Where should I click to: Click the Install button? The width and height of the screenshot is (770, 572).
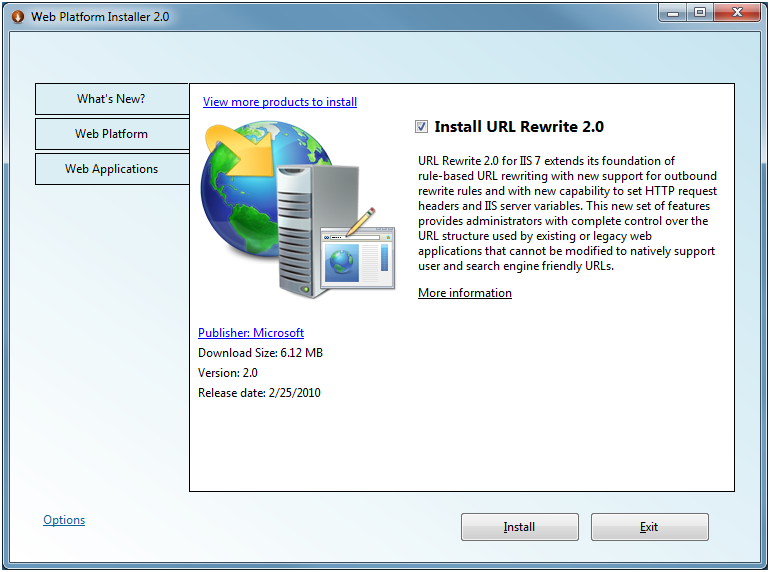(520, 527)
